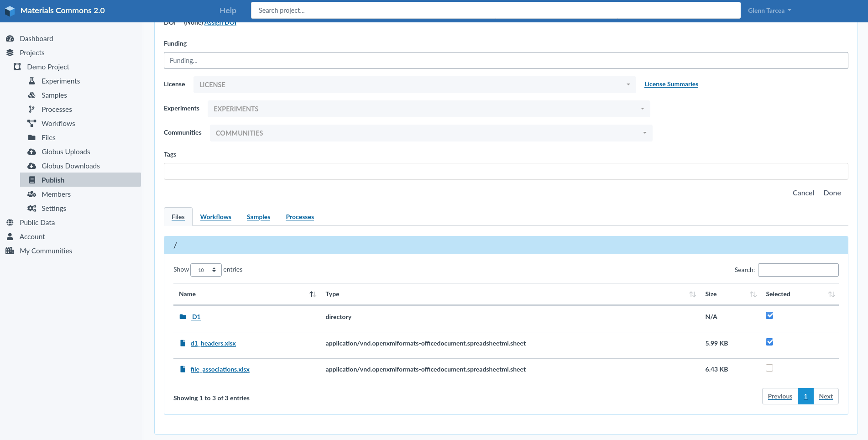The height and width of the screenshot is (440, 868).
Task: Switch to the Files tab
Action: click(178, 217)
